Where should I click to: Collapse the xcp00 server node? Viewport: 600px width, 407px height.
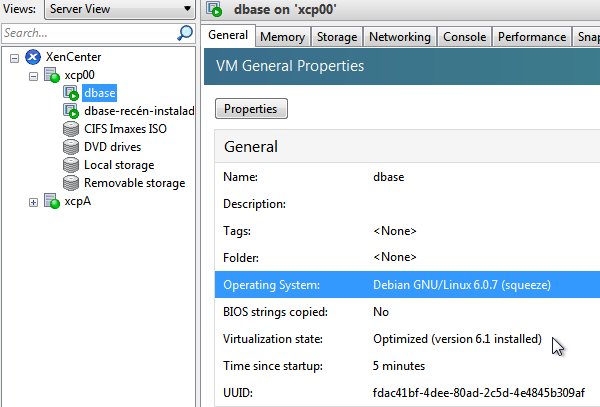[x=34, y=76]
